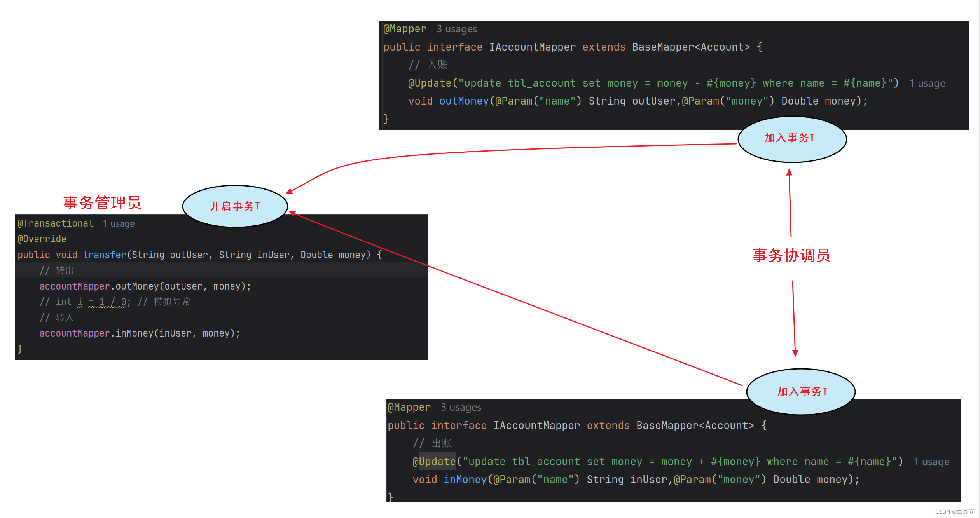Click the lower '加入事务T' ellipse
Screen dimensions: 980x518
pyautogui.click(x=801, y=391)
